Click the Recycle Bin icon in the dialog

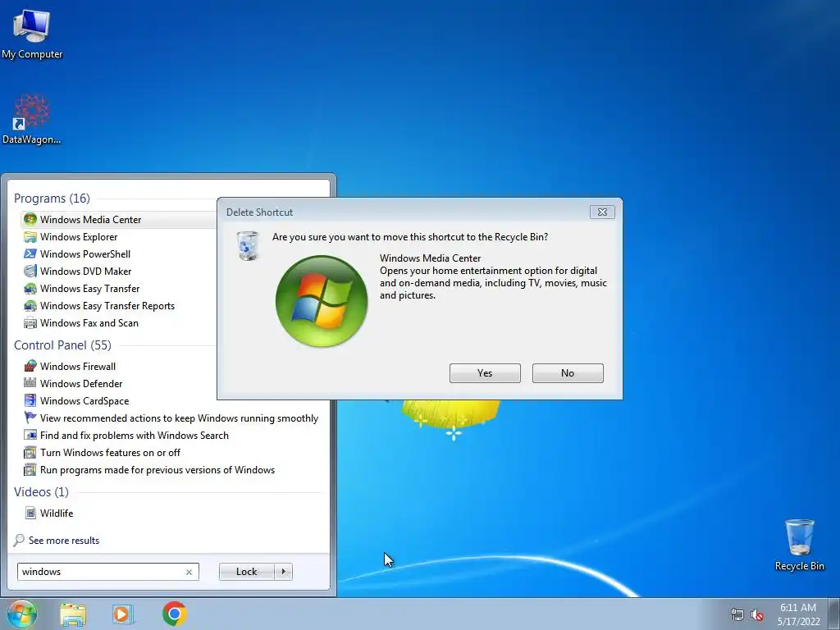248,246
